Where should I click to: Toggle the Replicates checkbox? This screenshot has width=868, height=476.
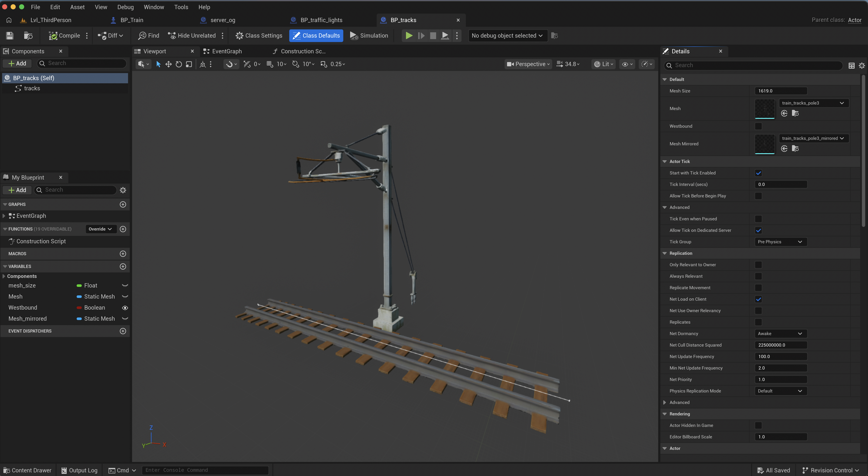(758, 322)
